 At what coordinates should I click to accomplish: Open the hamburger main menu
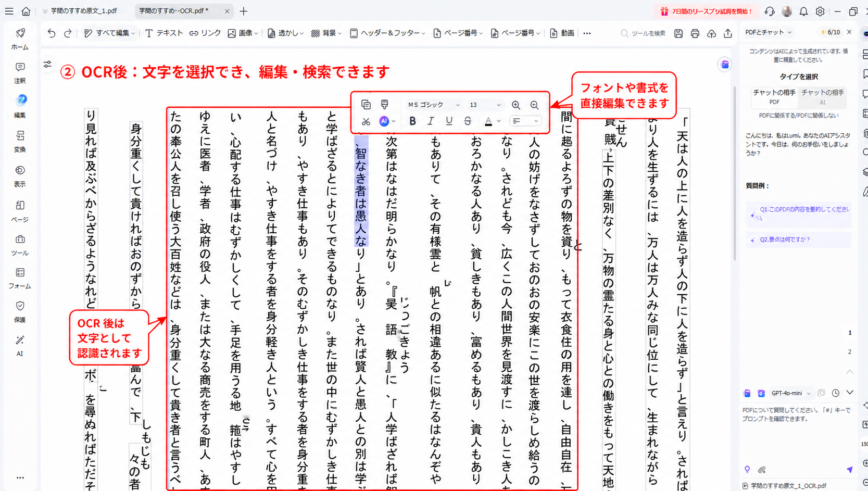(9, 11)
